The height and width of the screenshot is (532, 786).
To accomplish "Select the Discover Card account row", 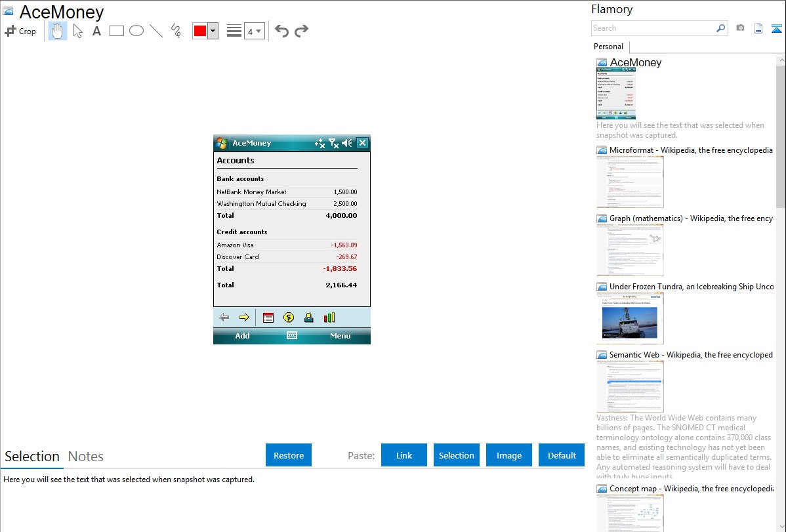I will coord(287,256).
